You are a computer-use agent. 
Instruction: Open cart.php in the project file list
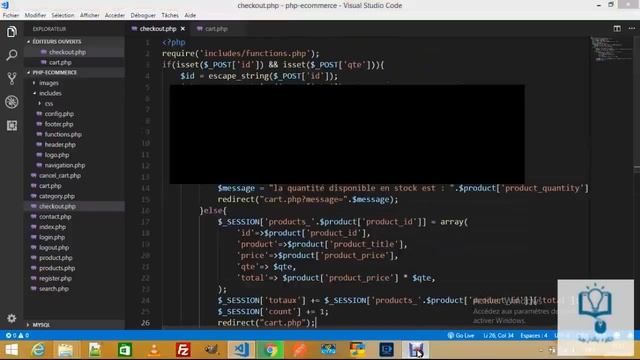tap(75, 186)
